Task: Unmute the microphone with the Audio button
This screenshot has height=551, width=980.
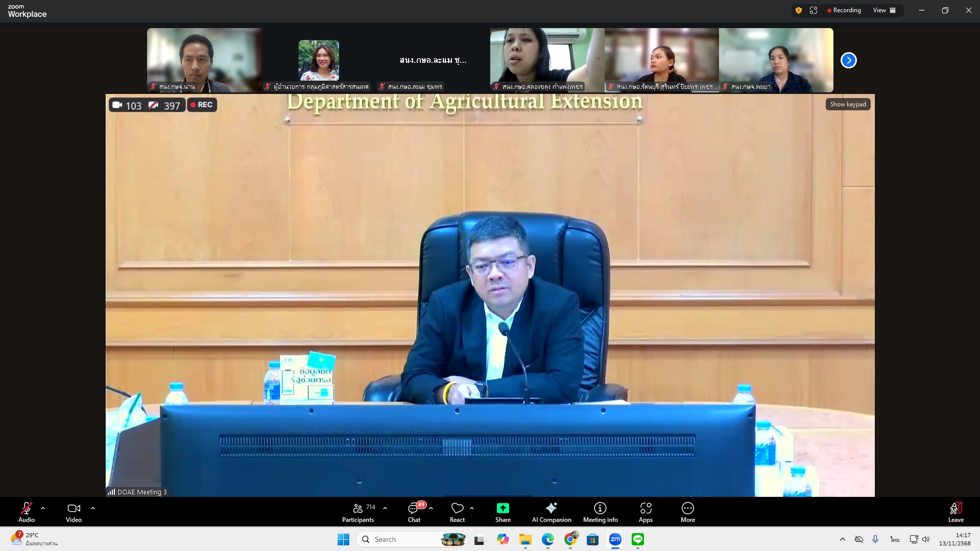Action: (26, 512)
